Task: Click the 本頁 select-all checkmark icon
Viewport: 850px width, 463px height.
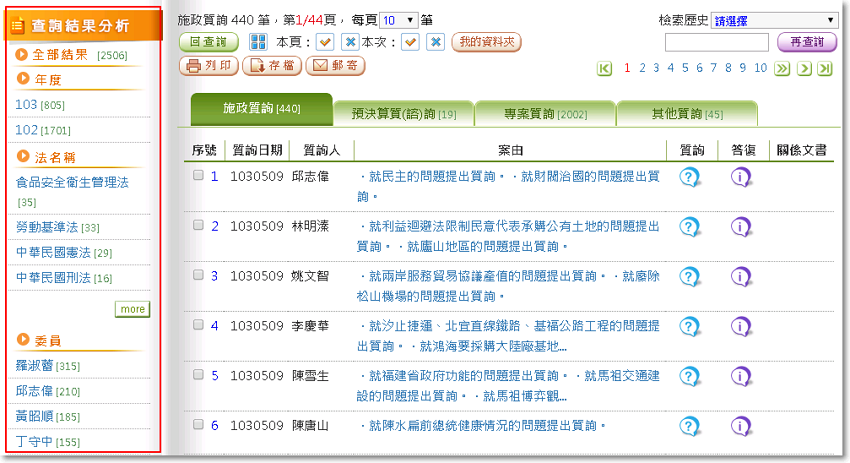Action: pyautogui.click(x=324, y=42)
